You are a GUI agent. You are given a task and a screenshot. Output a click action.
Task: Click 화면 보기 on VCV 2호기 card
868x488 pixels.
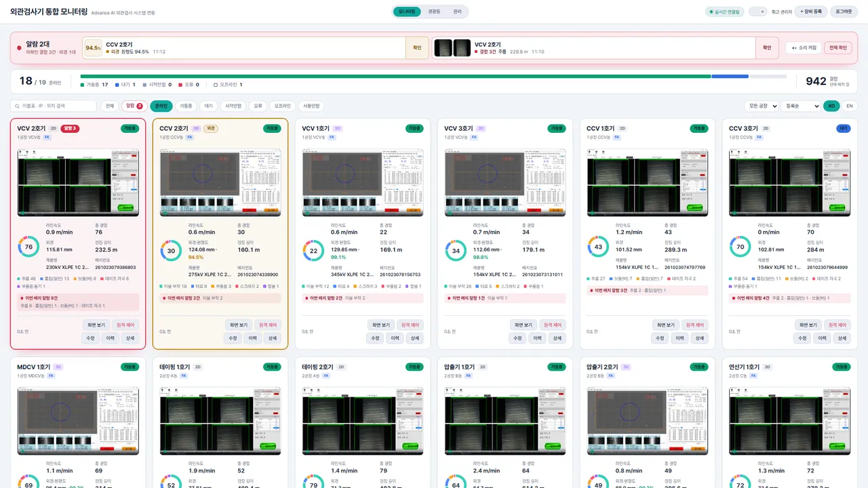click(96, 325)
